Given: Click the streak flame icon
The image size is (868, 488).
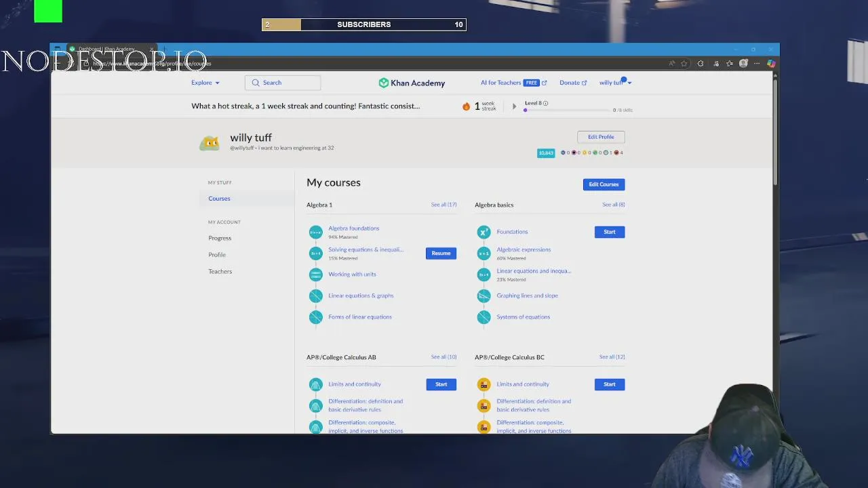Looking at the screenshot, I should [466, 106].
